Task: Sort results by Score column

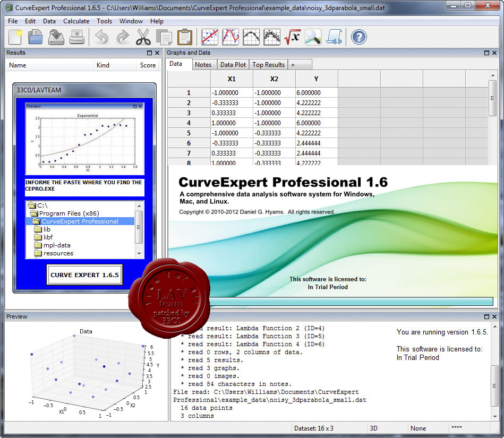Action: pyautogui.click(x=148, y=65)
